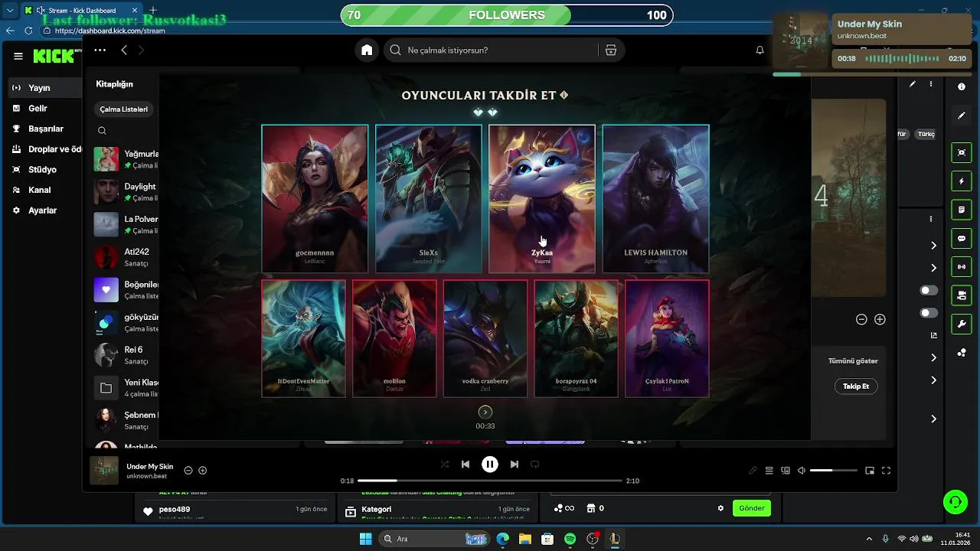980x551 pixels.
Task: Open Windows Start menu
Action: click(365, 539)
